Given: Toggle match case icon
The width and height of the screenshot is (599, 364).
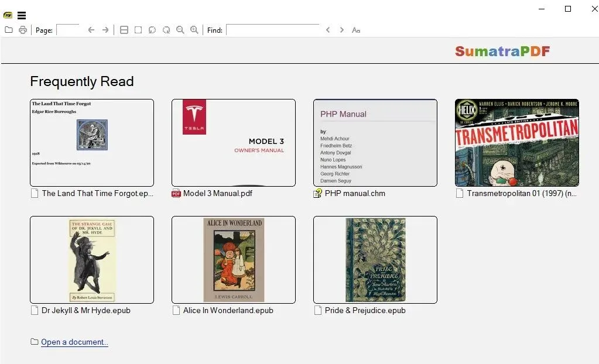Looking at the screenshot, I should pos(355,30).
